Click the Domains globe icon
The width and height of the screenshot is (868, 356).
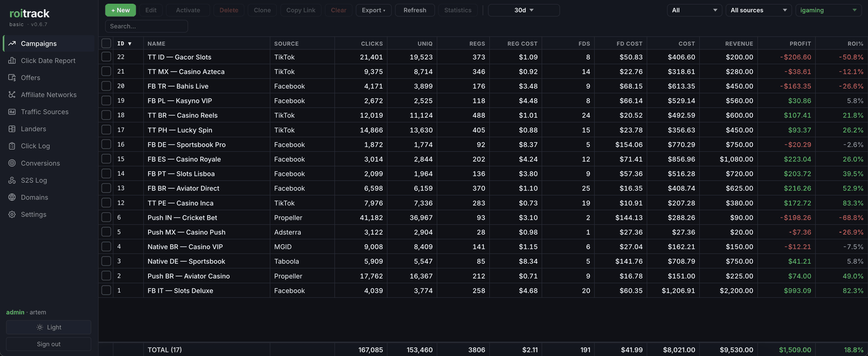click(12, 198)
